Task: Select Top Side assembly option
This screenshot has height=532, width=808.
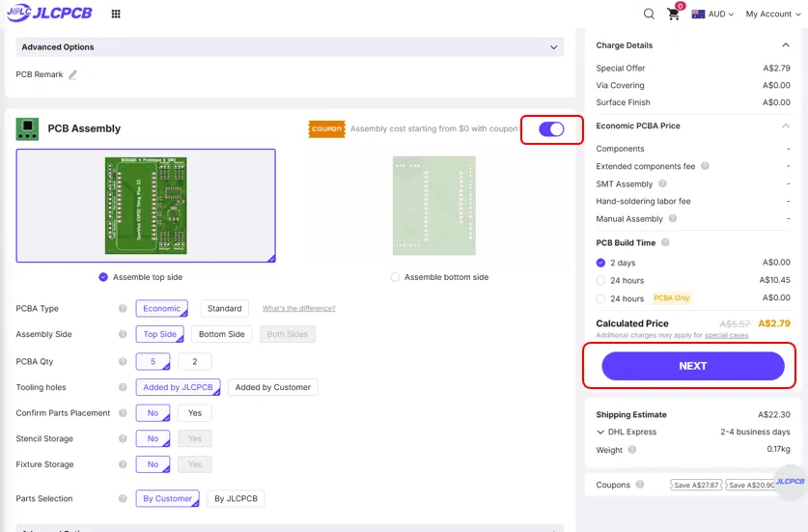Action: tap(159, 334)
